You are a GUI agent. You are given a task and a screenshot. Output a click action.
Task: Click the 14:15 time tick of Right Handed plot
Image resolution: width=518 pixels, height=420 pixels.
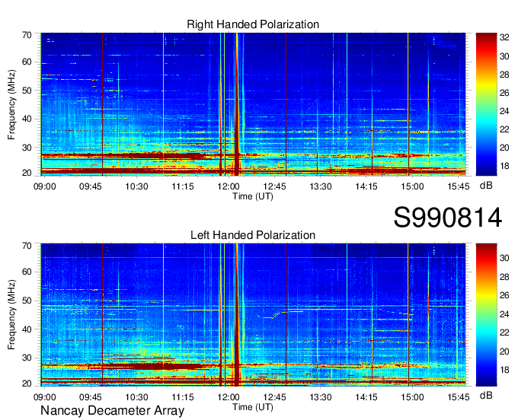(x=366, y=186)
